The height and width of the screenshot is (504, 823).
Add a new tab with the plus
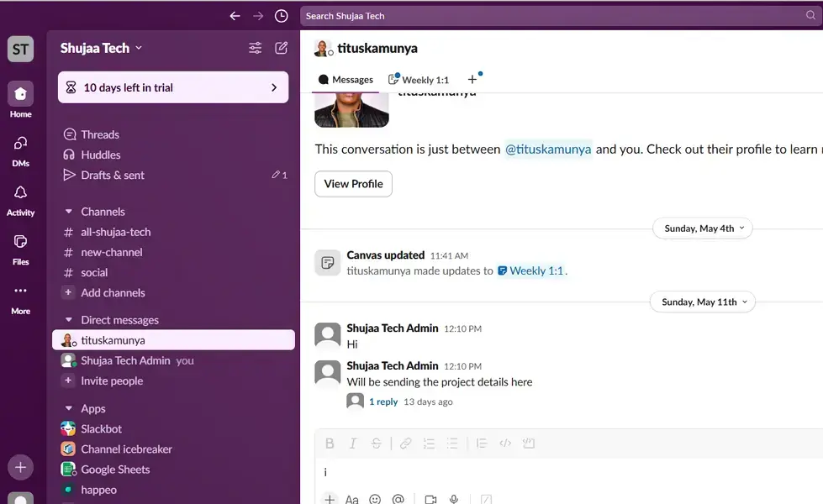(x=472, y=79)
